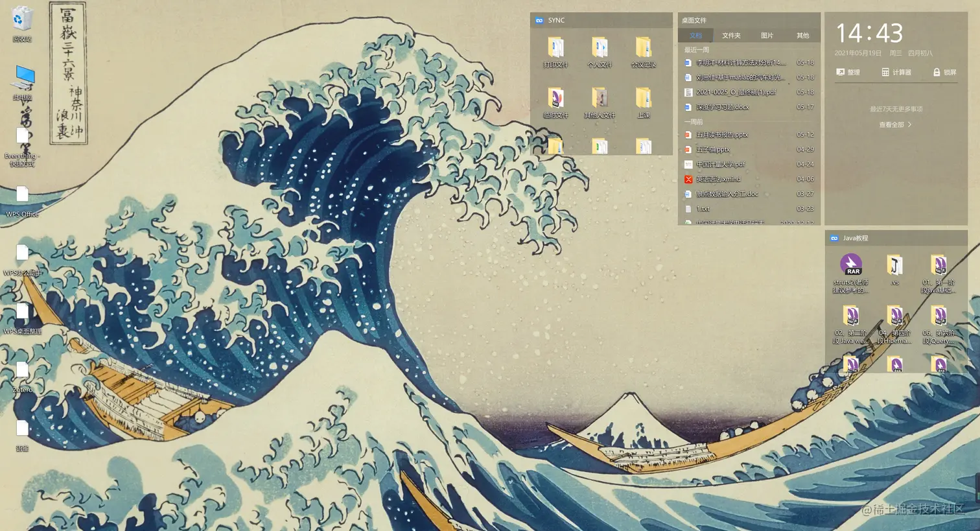Image resolution: width=980 pixels, height=531 pixels.
Task: Switch to the 图片 tab in 桌面文件
Action: click(x=767, y=36)
